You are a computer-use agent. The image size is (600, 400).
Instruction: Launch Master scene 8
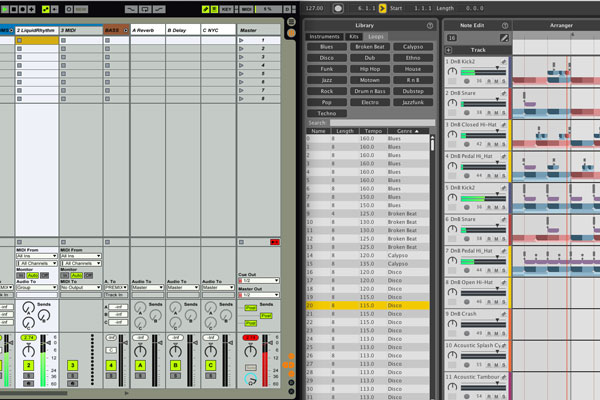click(x=241, y=99)
